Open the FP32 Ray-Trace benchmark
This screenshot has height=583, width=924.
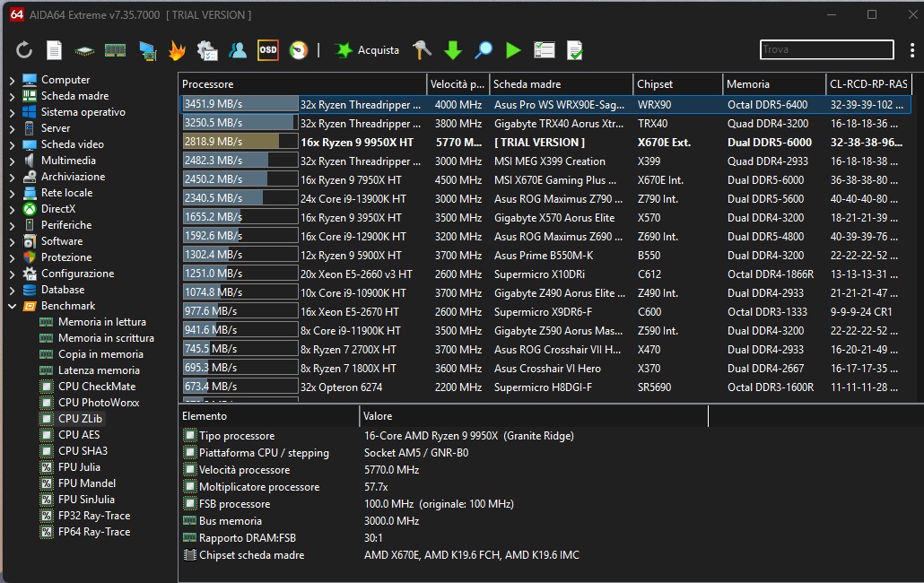[x=94, y=516]
